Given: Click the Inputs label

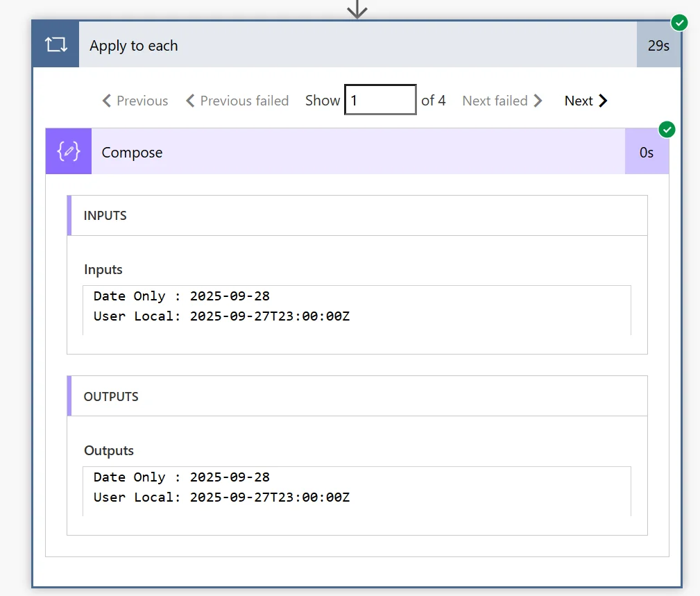Looking at the screenshot, I should point(103,270).
